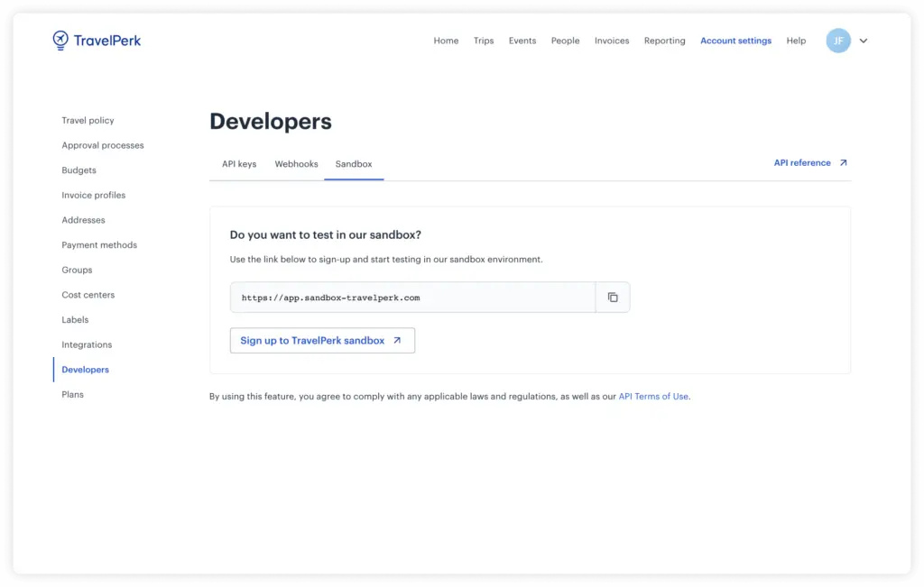Open the JF user avatar
Image resolution: width=924 pixels, height=587 pixels.
[838, 41]
